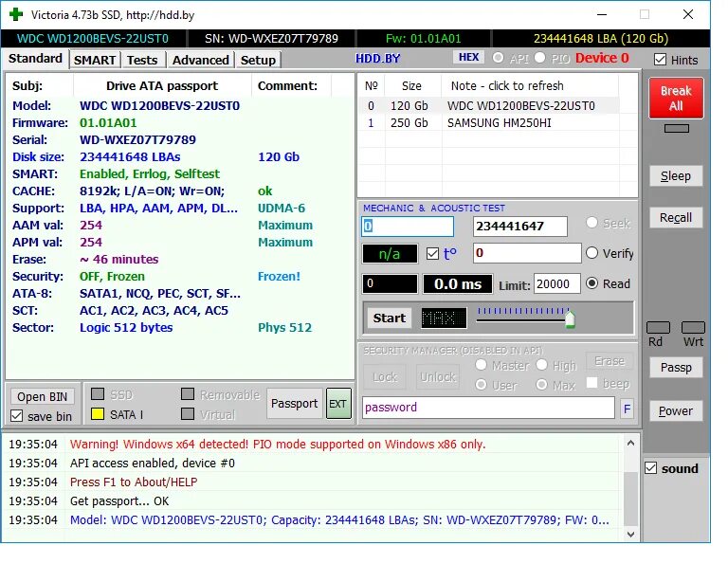The width and height of the screenshot is (728, 582).
Task: Click the green cross Victoria app icon
Action: (16, 14)
